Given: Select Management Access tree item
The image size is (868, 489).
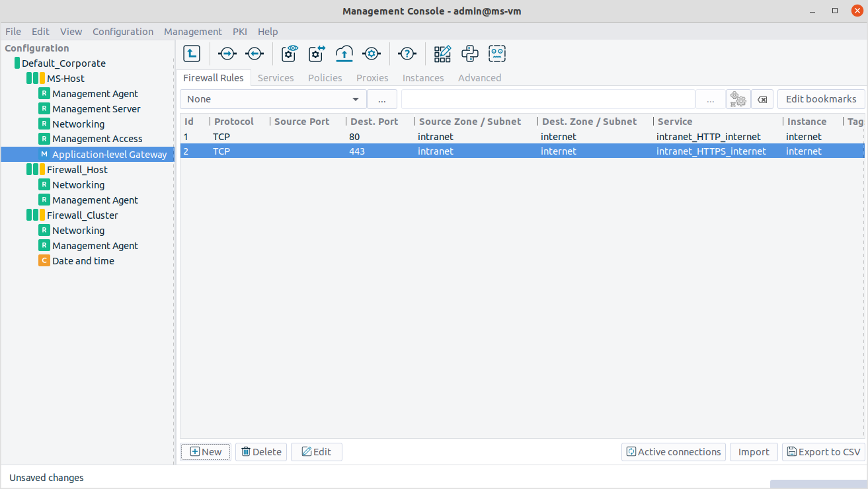Looking at the screenshot, I should click(97, 139).
